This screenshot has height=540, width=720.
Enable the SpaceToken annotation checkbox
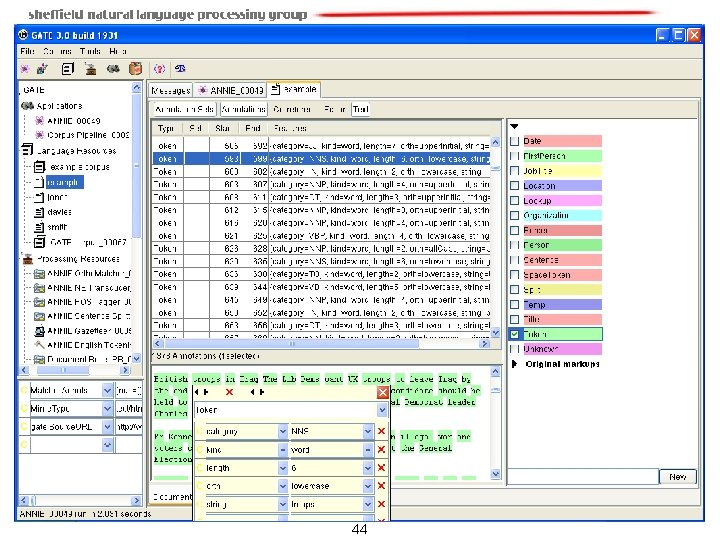[x=515, y=275]
